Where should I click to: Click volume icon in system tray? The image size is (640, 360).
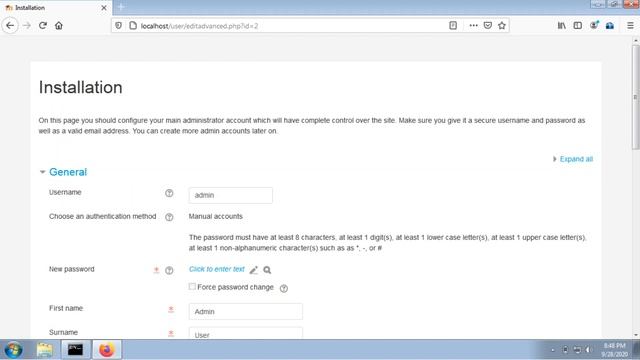click(588, 350)
